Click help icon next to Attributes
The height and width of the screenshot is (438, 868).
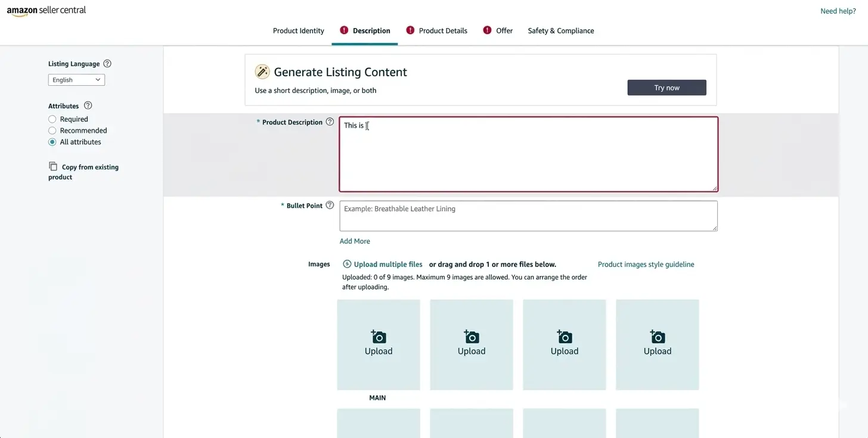88,105
